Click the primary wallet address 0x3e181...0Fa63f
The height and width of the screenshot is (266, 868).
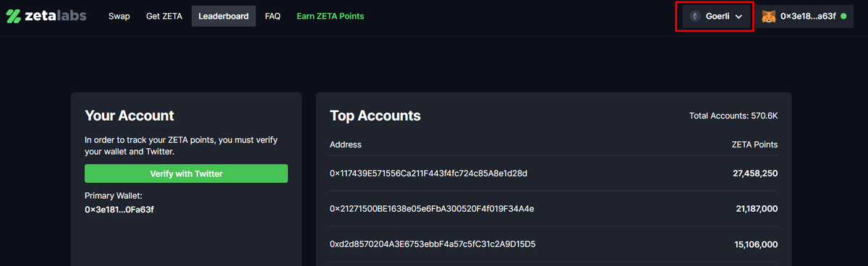[119, 210]
